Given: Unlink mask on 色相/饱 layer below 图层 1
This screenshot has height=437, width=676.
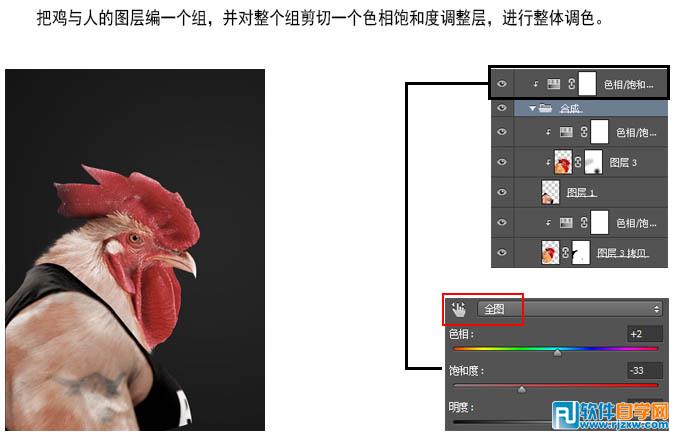Looking at the screenshot, I should [x=584, y=222].
